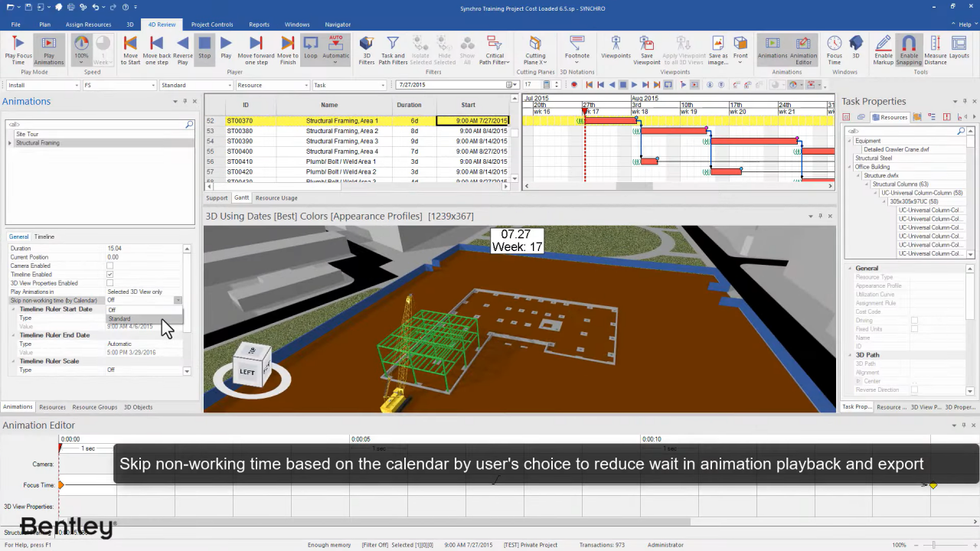Open Task and Path Filters
Image resolution: width=980 pixels, height=551 pixels.
[x=393, y=50]
